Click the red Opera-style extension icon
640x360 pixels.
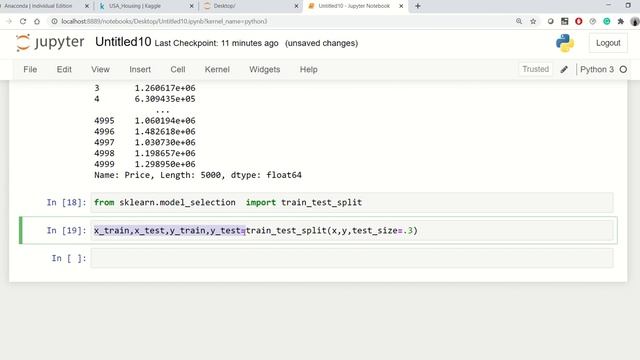[x=579, y=21]
